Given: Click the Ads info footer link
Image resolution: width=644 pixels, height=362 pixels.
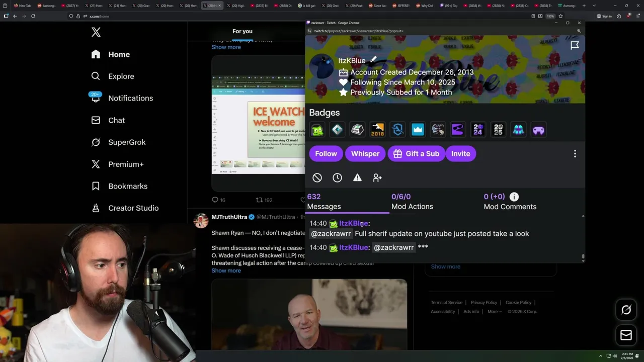Looking at the screenshot, I should tap(471, 312).
